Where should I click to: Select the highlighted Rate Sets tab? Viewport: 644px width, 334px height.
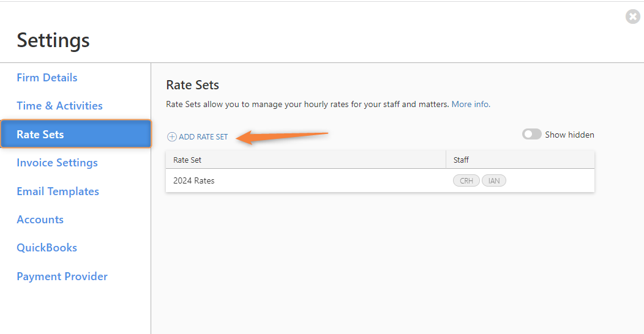pyautogui.click(x=76, y=134)
